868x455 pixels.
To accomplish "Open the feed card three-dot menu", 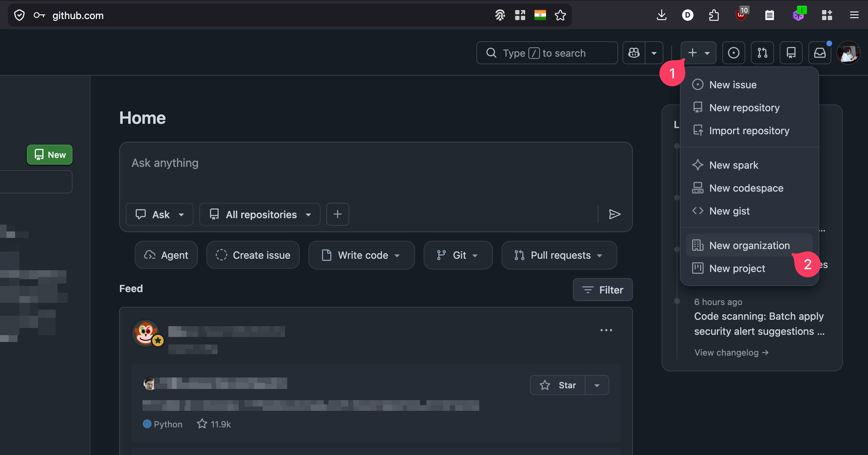I will tap(606, 330).
